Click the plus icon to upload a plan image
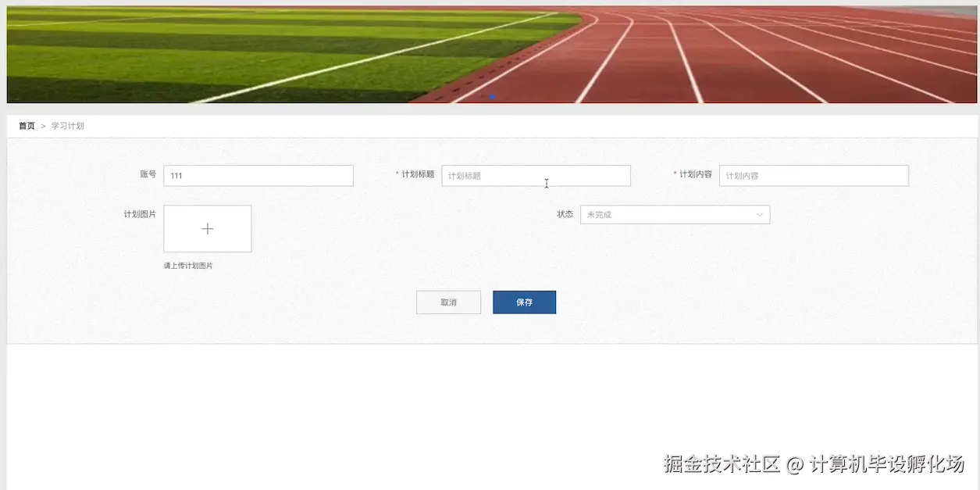 click(207, 228)
